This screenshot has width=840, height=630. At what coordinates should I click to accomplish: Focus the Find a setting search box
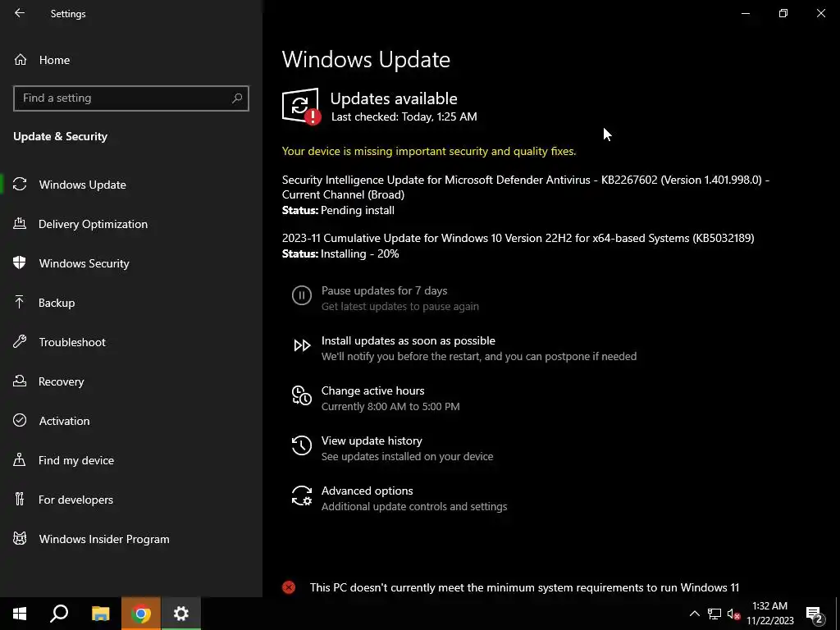[131, 98]
